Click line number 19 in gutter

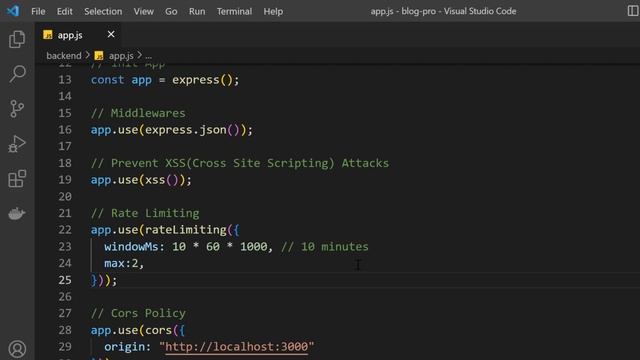click(64, 180)
